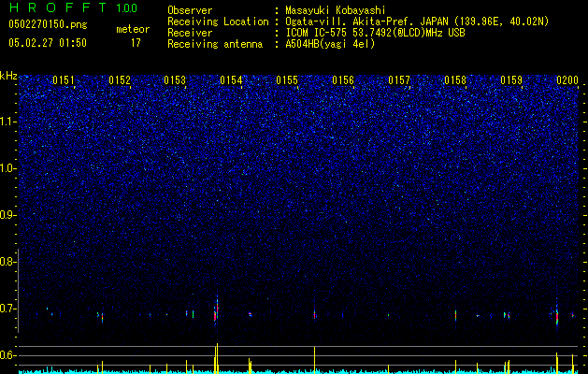Click the 0152 time marker

tap(120, 80)
